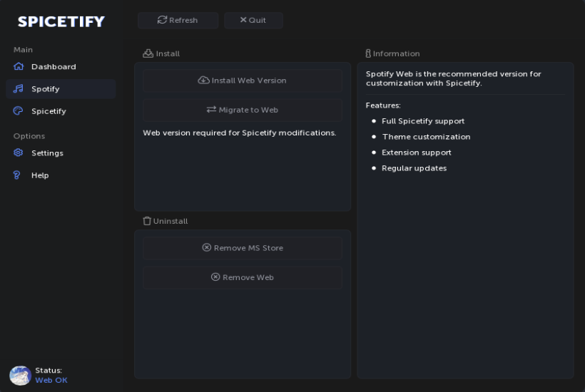Click the Spicetify palette icon

(x=18, y=110)
